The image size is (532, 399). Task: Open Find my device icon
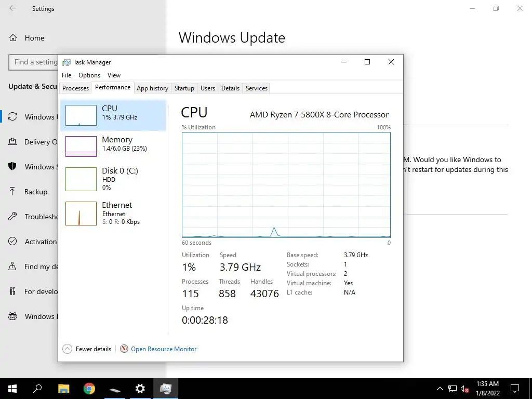coord(12,267)
